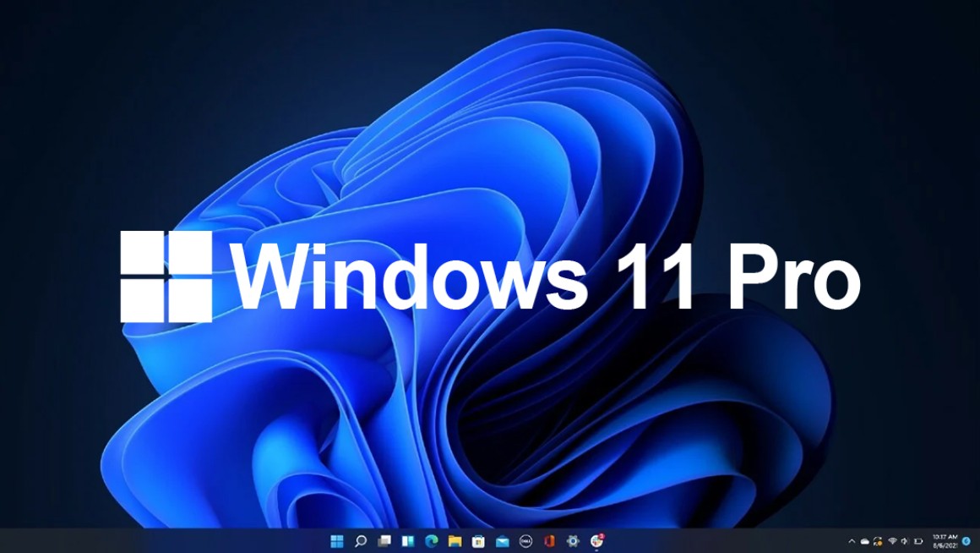Open Windows Settings from the taskbar
This screenshot has height=553, width=980.
pos(572,539)
